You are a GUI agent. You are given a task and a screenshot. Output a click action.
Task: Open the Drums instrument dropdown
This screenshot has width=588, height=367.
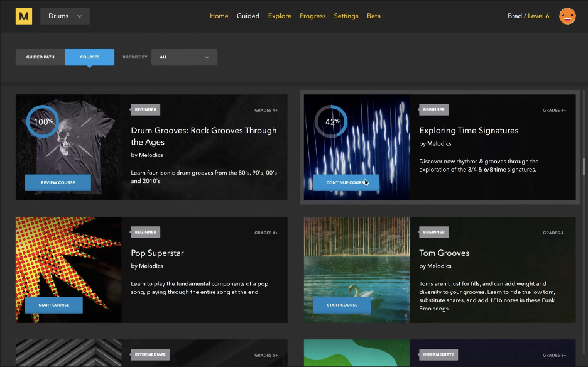pos(65,16)
